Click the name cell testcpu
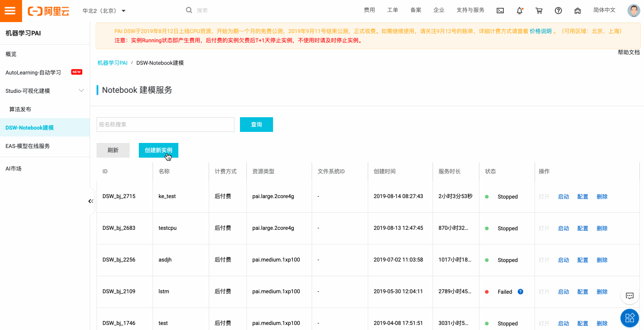Screen dimensions: 644x330 pos(169,228)
